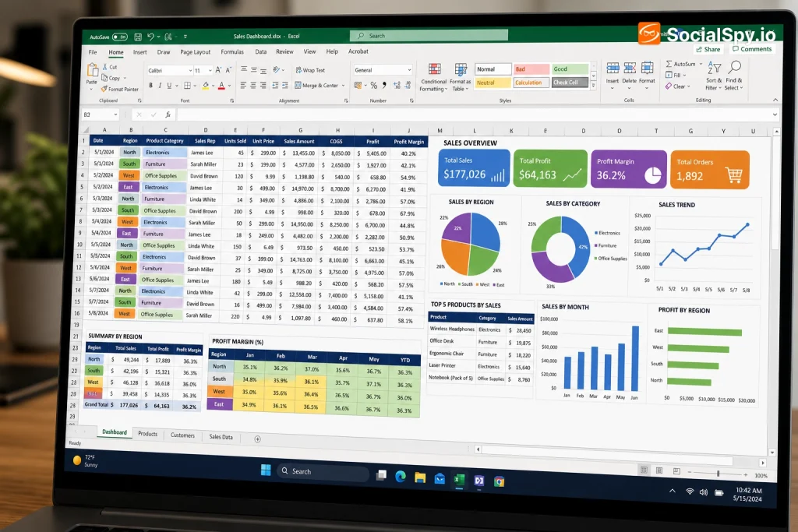Open the Comments pane button
Viewport: 798px width, 532px height.
(752, 49)
